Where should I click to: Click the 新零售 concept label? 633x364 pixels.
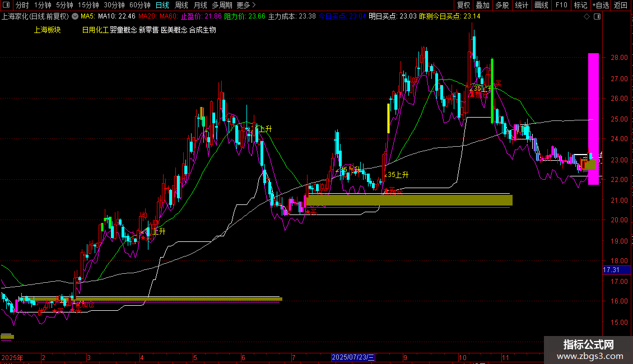[x=148, y=30]
